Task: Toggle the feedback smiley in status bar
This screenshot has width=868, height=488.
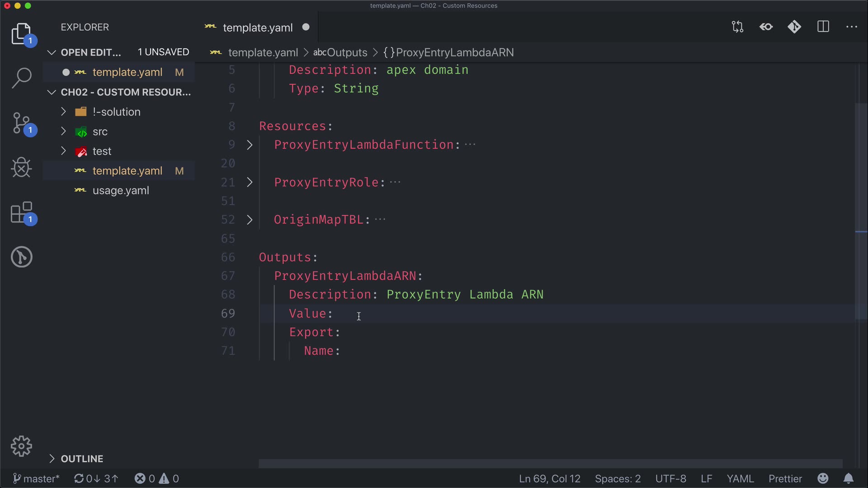Action: [823, 479]
